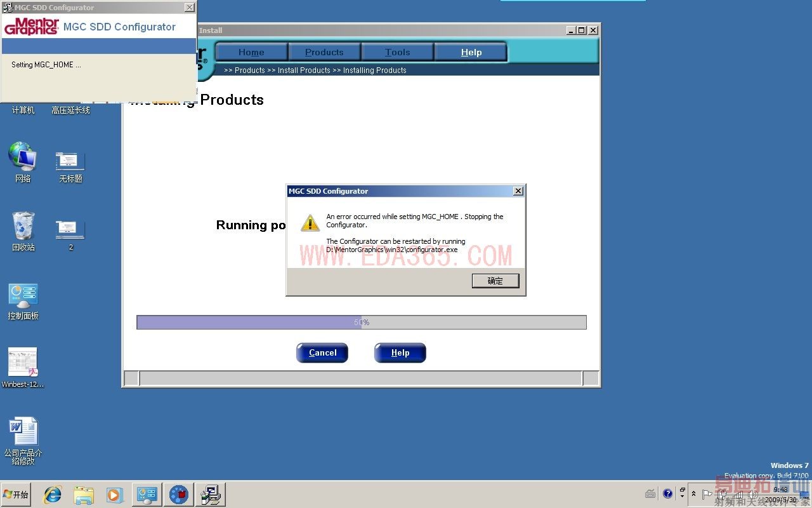Close the Install window
The width and height of the screenshot is (812, 508).
point(593,30)
